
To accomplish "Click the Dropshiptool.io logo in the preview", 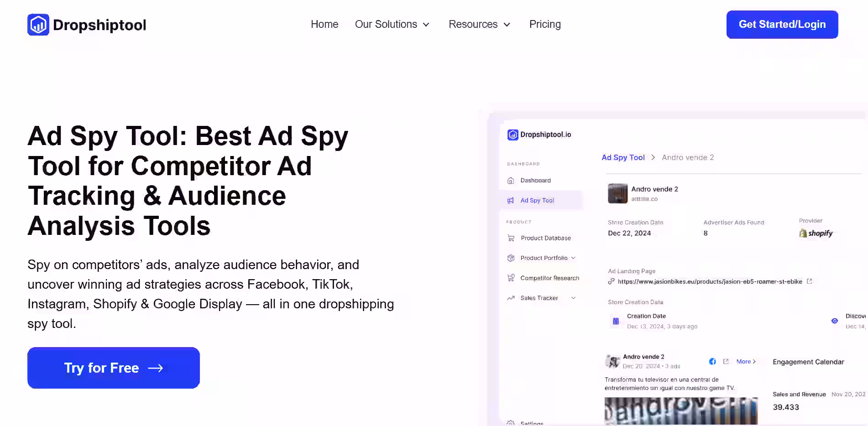I will [539, 135].
